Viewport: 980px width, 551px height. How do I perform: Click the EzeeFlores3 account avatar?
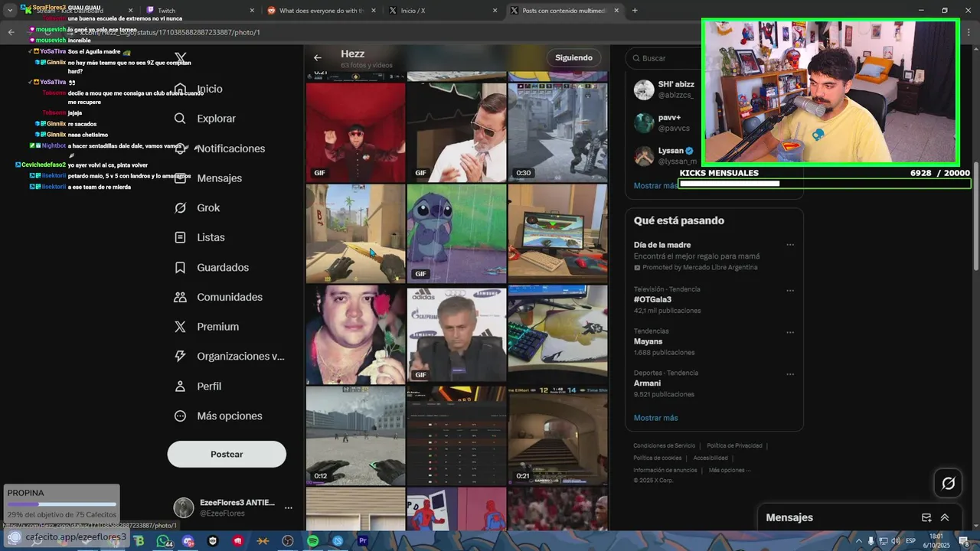pyautogui.click(x=184, y=507)
